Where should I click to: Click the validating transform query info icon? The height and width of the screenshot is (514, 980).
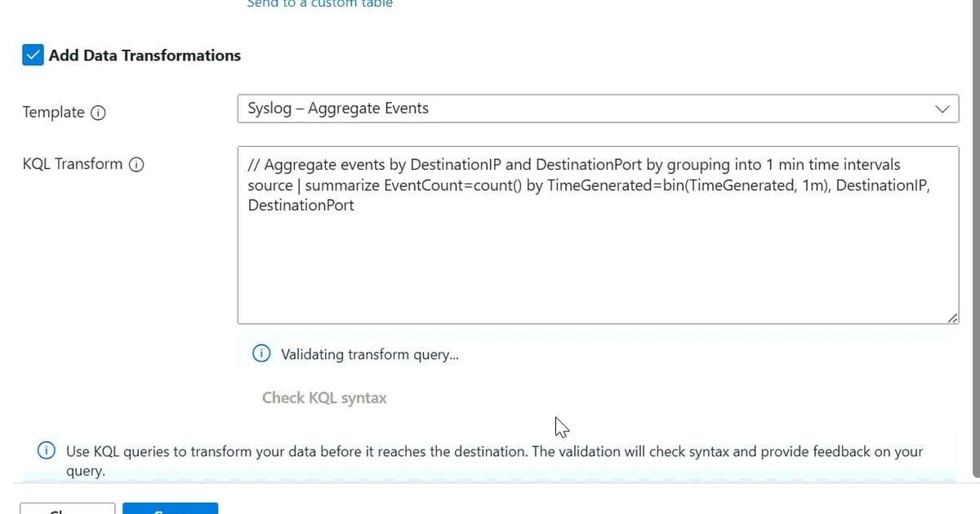(261, 352)
